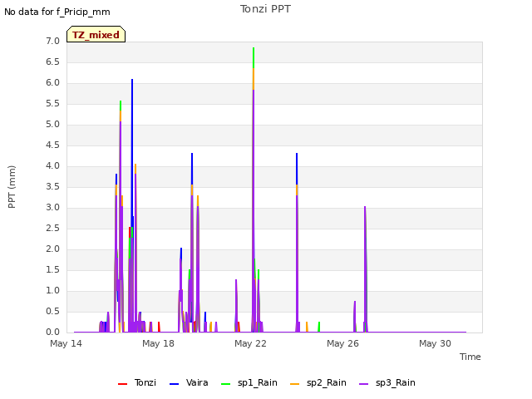Click the 0.0 y-axis tick label

[52, 332]
